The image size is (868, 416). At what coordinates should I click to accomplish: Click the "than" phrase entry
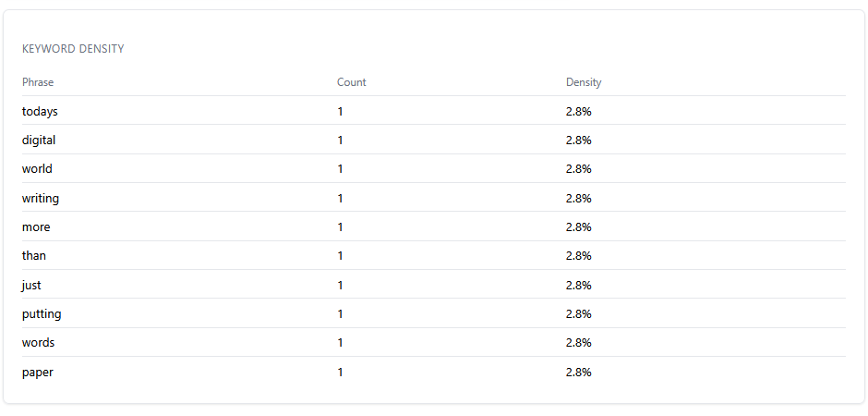[x=34, y=256]
